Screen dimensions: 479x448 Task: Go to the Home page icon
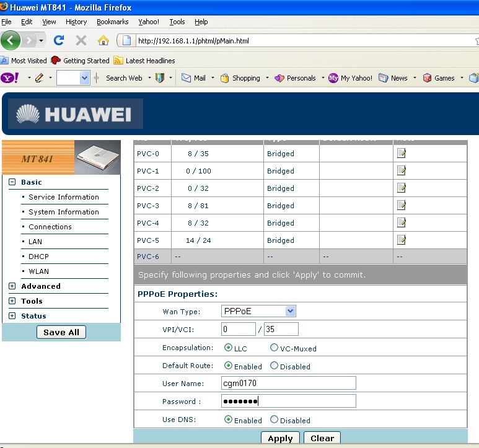click(103, 40)
